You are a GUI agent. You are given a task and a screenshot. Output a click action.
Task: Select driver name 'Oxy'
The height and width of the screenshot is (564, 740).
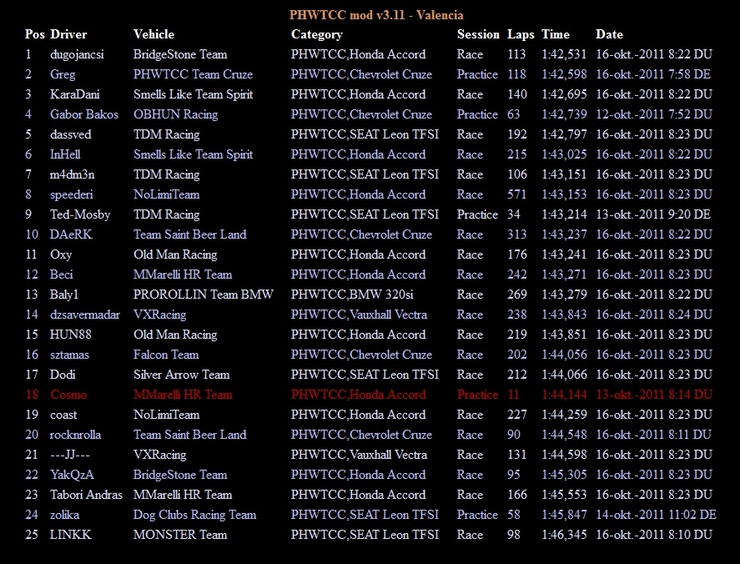coord(61,255)
